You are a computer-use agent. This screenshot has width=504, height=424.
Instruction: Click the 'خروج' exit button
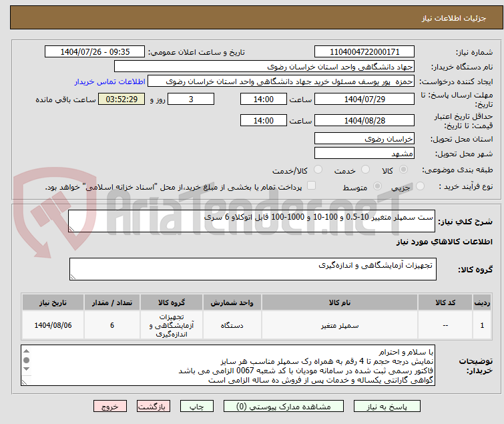pyautogui.click(x=110, y=406)
